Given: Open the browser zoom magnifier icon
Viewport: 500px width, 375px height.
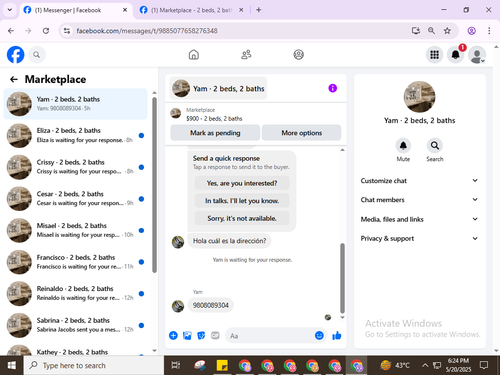Looking at the screenshot, I should tap(431, 31).
